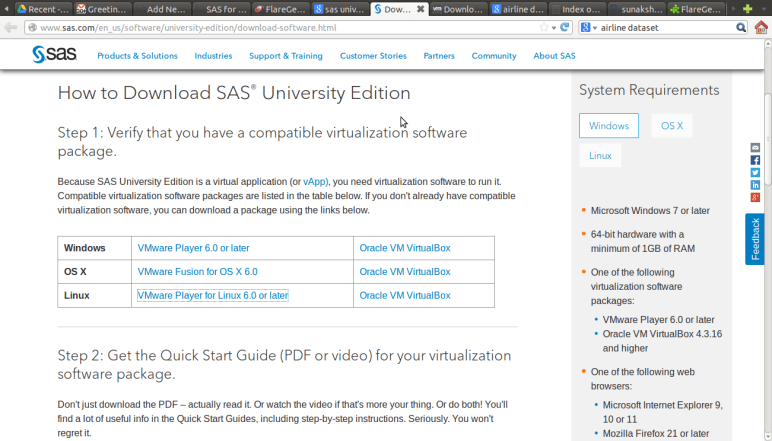Open Oracle VM VirtualBox link in Linux row
Image resolution: width=772 pixels, height=441 pixels.
[405, 295]
